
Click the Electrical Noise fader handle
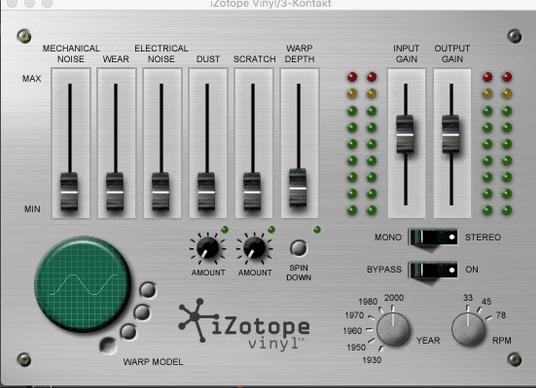point(161,192)
